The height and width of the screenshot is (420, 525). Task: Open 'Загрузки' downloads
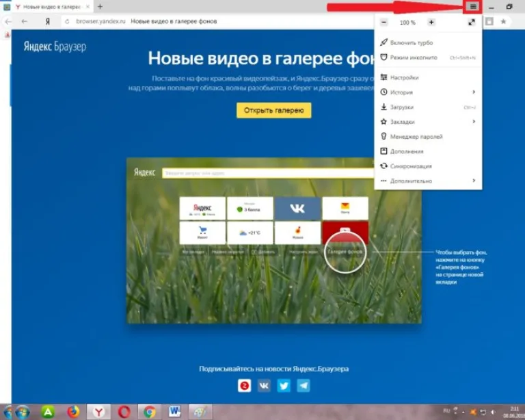tap(428, 107)
